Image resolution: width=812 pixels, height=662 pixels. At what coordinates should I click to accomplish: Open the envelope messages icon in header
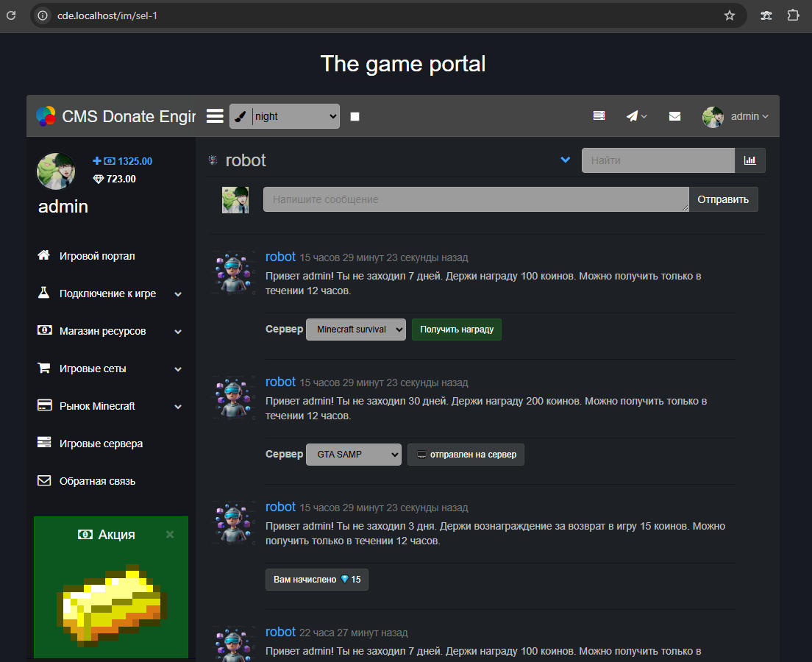point(674,116)
